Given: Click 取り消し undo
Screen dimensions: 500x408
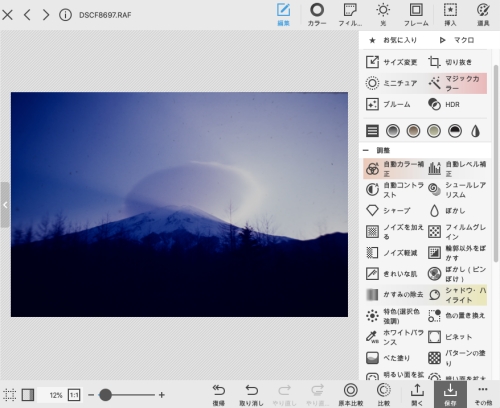Looking at the screenshot, I should point(251,395).
